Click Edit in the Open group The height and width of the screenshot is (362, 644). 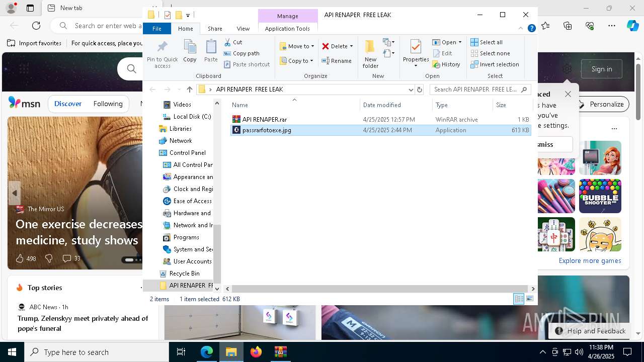tap(442, 53)
